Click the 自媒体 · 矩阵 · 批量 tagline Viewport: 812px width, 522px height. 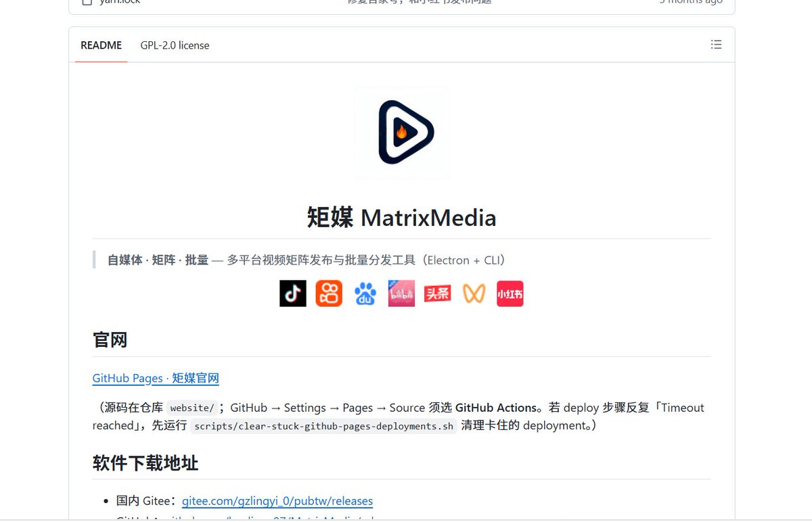pos(158,260)
